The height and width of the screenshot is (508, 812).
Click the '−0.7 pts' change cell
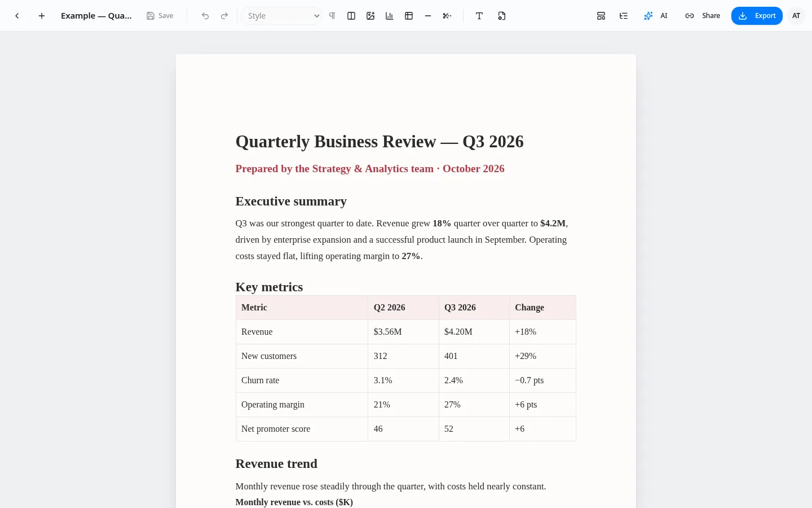pos(542,380)
